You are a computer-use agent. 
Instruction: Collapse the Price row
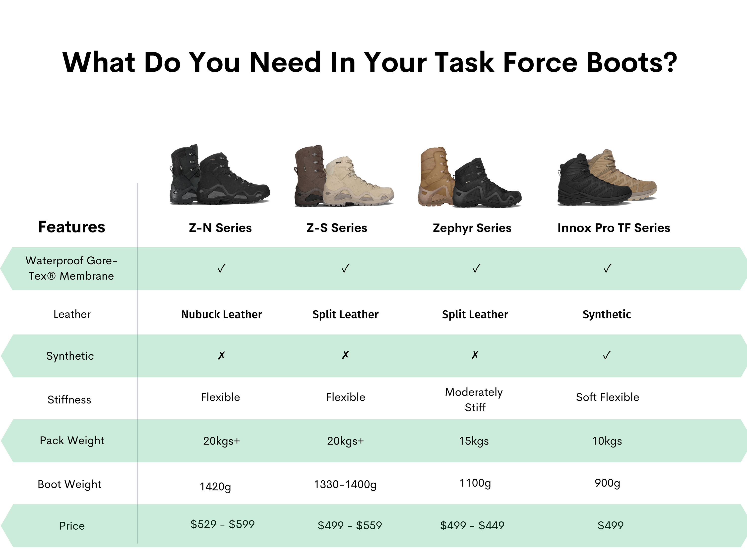72,526
